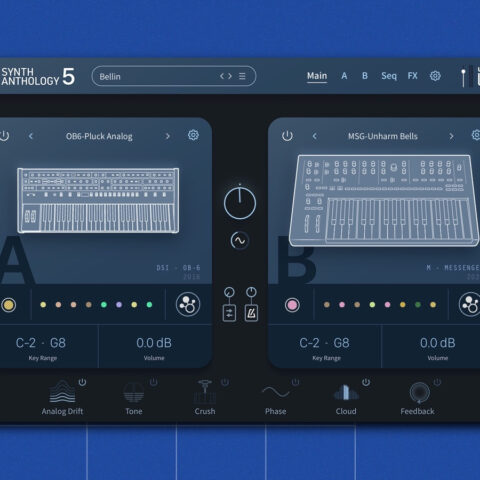This screenshot has height=480, width=480.
Task: Click the Phase wave icon
Action: pos(276,392)
